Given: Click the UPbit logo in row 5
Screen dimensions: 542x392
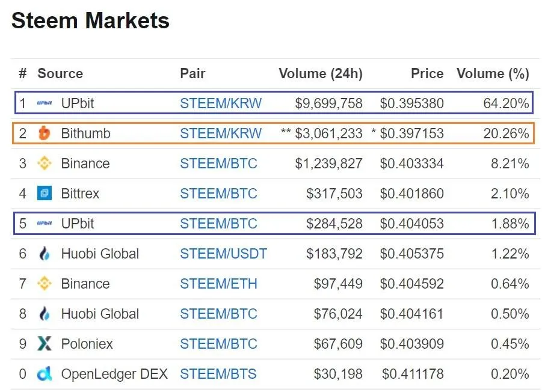Looking at the screenshot, I should coord(45,223).
